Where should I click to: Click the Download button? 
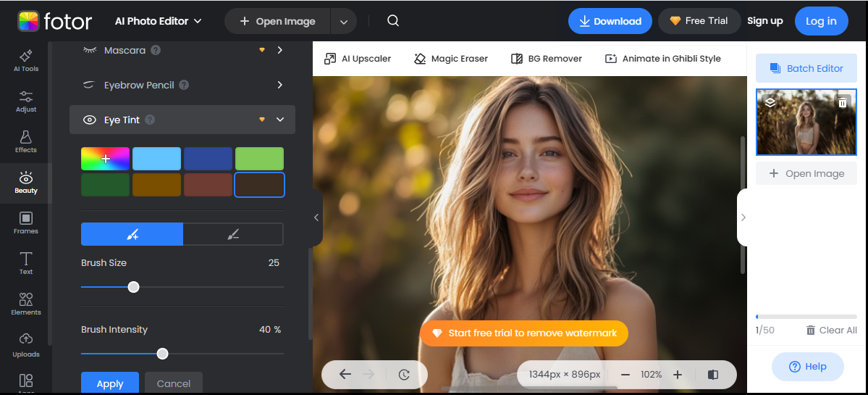tap(610, 21)
